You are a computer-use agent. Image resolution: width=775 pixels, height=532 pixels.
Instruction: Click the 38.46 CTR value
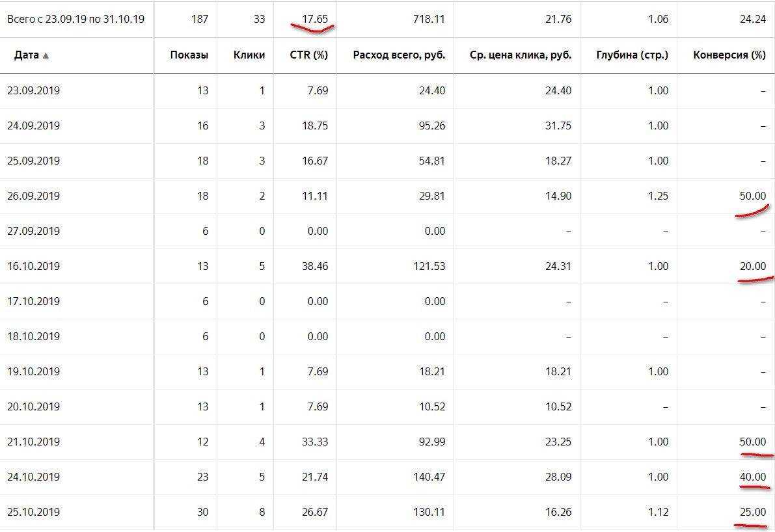point(315,266)
